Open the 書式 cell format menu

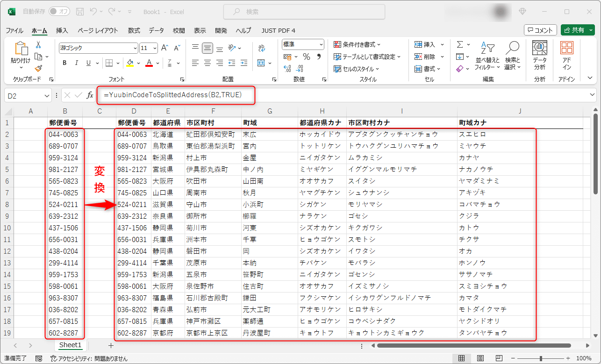click(x=428, y=69)
